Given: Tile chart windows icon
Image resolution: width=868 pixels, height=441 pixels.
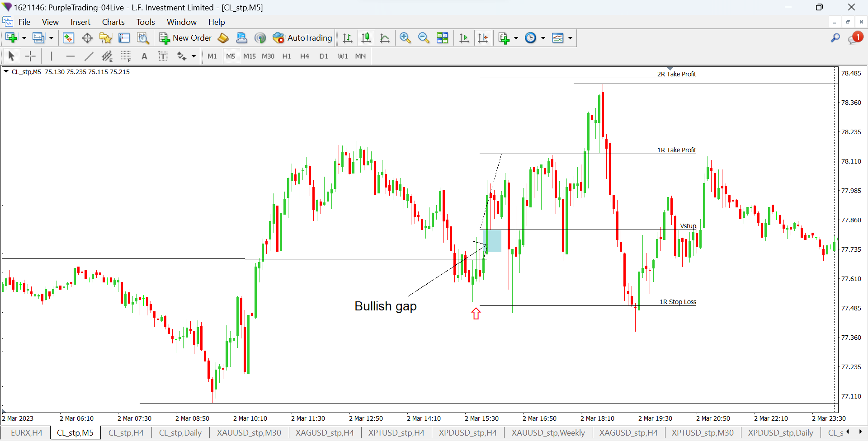Looking at the screenshot, I should coord(443,38).
